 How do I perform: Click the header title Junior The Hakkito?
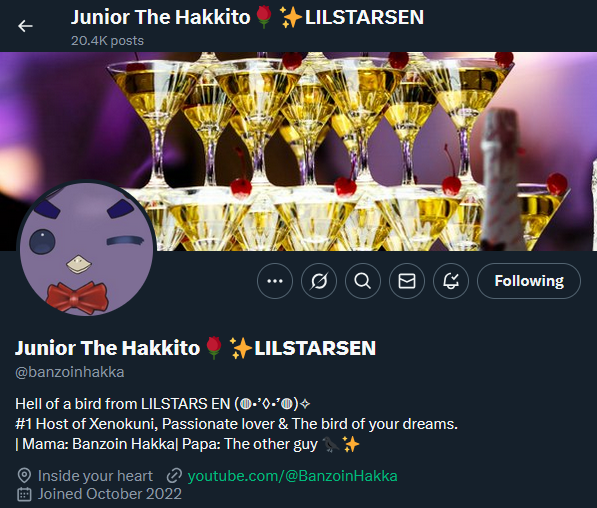pos(161,17)
